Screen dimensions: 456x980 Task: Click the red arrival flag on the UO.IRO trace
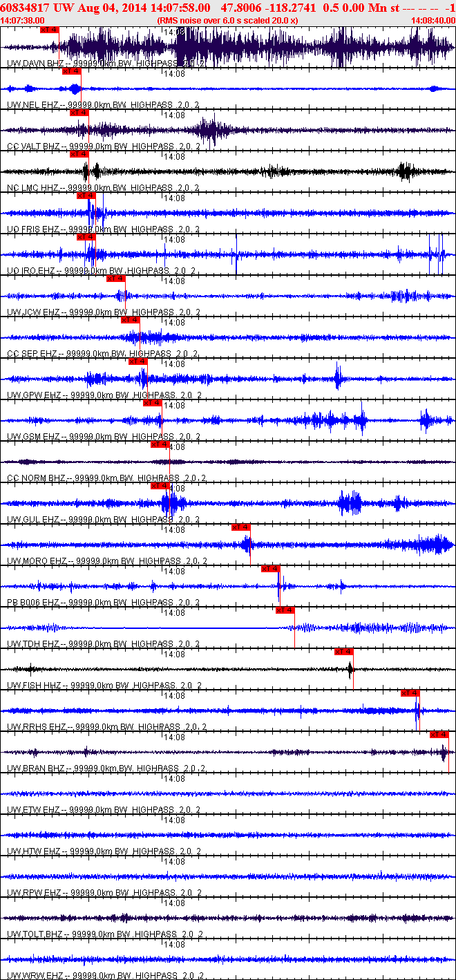pos(86,237)
